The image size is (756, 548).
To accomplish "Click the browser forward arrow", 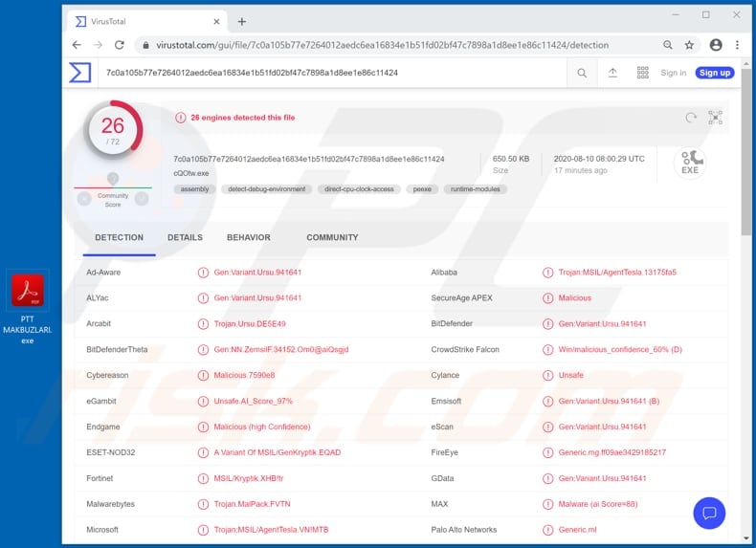I will tap(98, 45).
